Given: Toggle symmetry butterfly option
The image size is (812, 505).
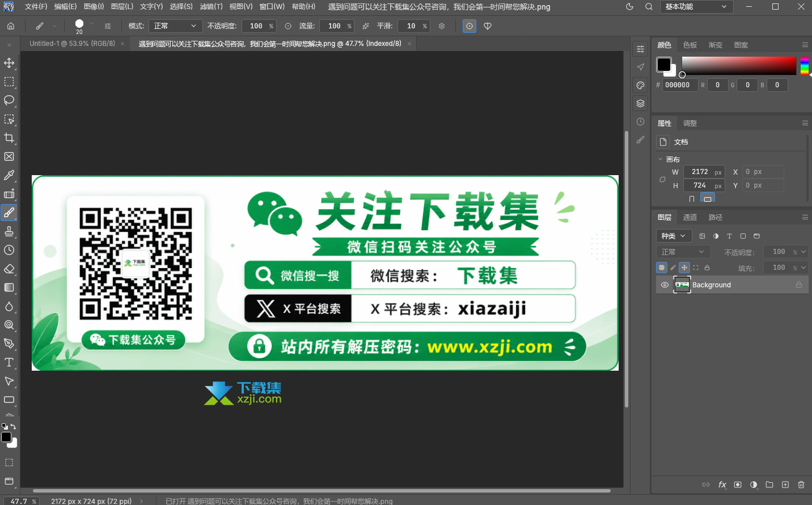Looking at the screenshot, I should click(488, 26).
